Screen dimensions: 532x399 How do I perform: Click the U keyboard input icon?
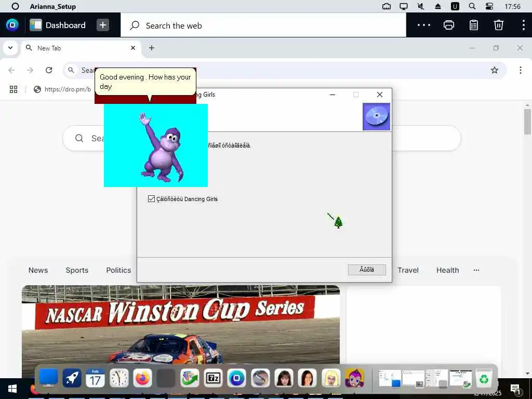pyautogui.click(x=455, y=6)
